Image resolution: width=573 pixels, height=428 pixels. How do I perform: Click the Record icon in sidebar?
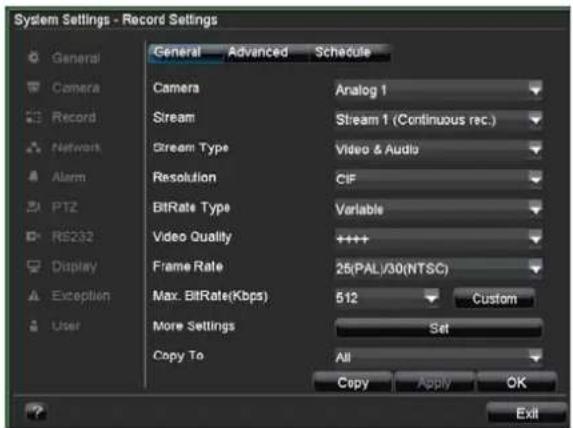pyautogui.click(x=34, y=117)
